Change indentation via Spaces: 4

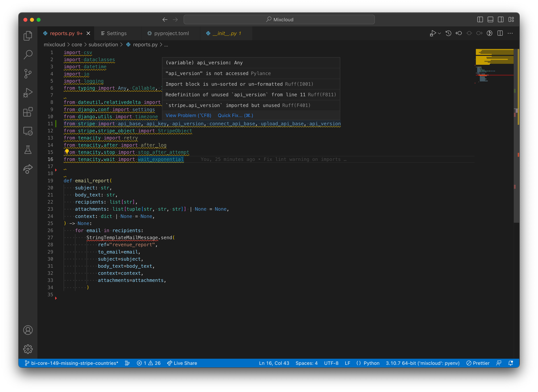pos(306,363)
